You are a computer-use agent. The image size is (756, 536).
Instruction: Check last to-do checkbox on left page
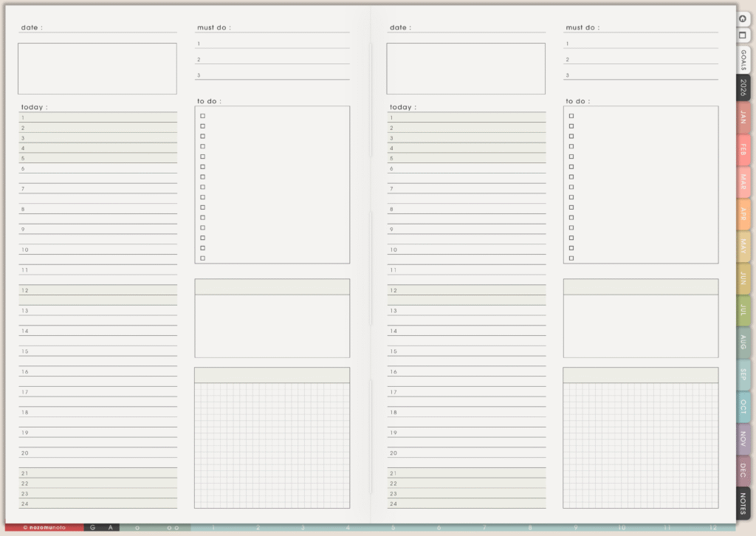pyautogui.click(x=202, y=258)
